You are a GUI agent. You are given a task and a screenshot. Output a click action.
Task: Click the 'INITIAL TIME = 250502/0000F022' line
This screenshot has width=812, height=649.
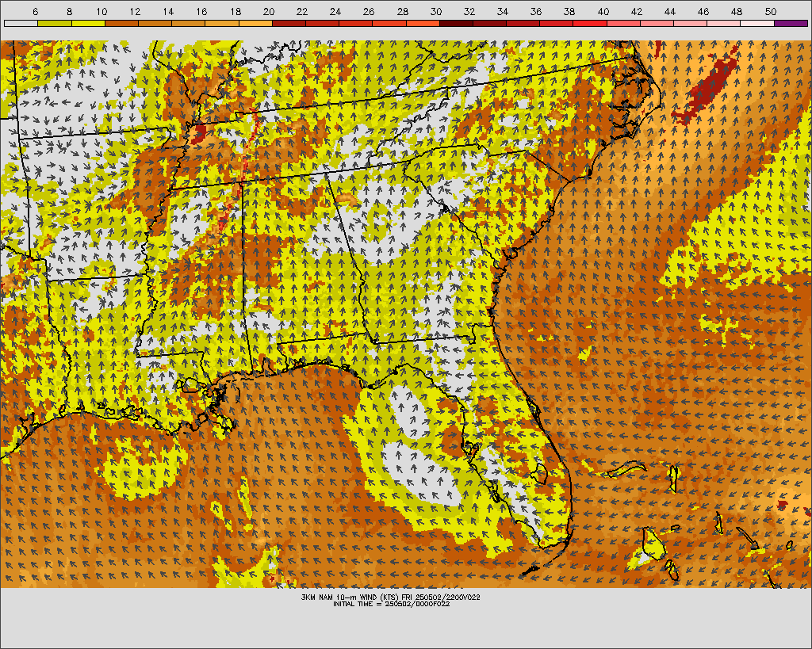pyautogui.click(x=391, y=604)
